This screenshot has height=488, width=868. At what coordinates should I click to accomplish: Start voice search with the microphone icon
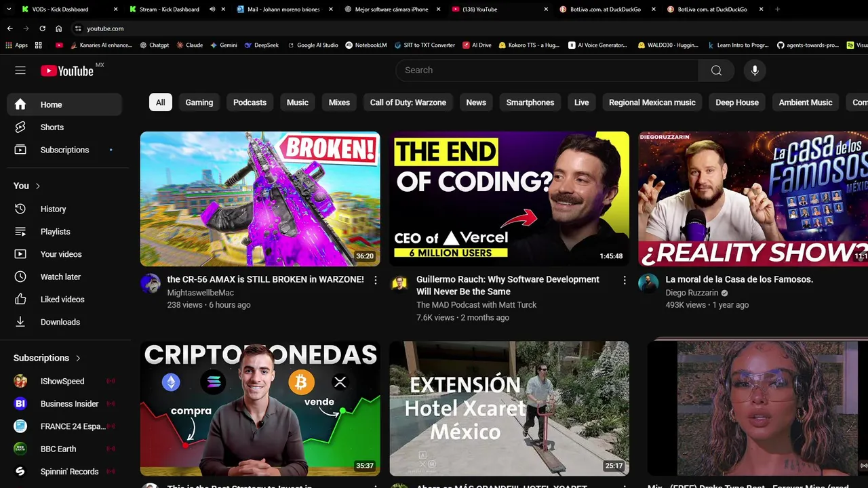pyautogui.click(x=755, y=70)
